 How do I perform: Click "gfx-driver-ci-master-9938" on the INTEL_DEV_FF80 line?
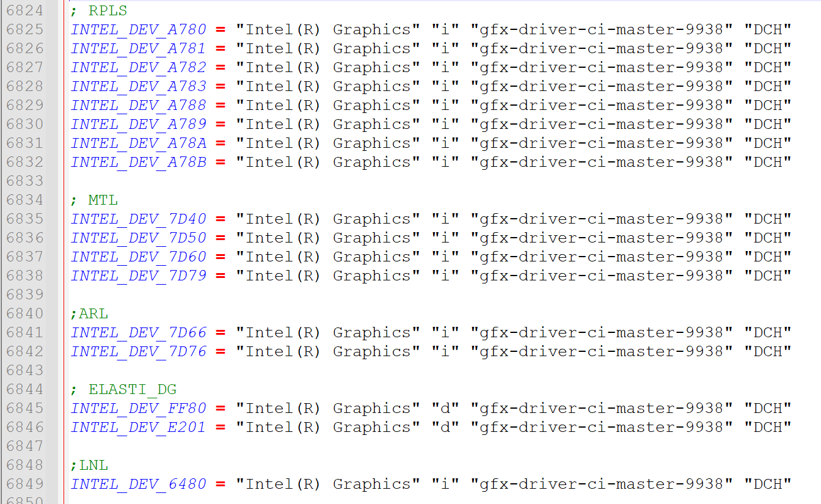[x=602, y=408]
